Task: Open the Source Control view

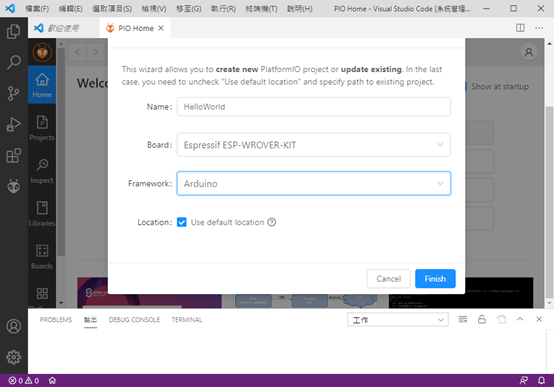Action: click(13, 93)
